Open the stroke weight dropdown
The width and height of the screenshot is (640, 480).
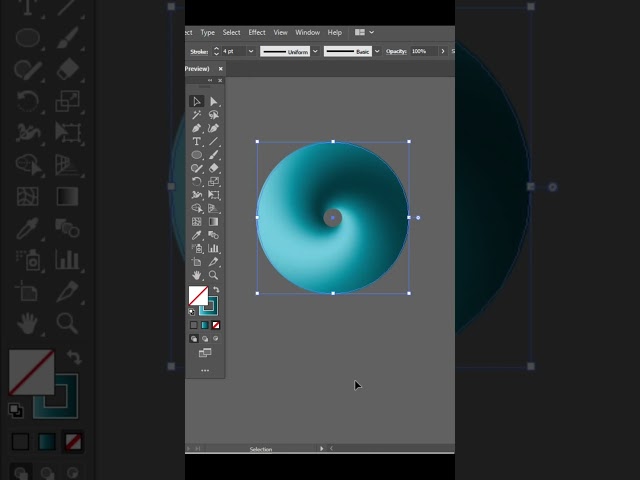pos(251,51)
